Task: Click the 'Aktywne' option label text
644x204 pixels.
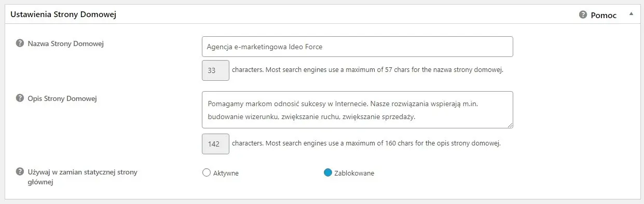Action: click(226, 173)
